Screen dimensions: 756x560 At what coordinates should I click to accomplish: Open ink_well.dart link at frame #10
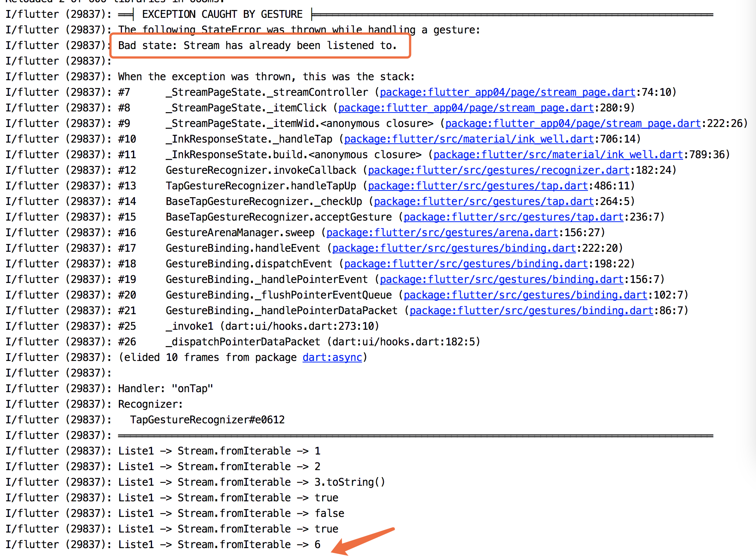point(469,139)
